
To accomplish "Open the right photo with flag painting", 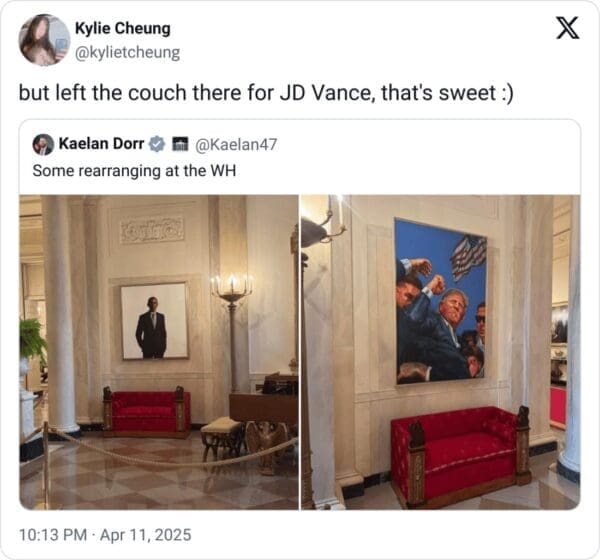I will point(441,352).
